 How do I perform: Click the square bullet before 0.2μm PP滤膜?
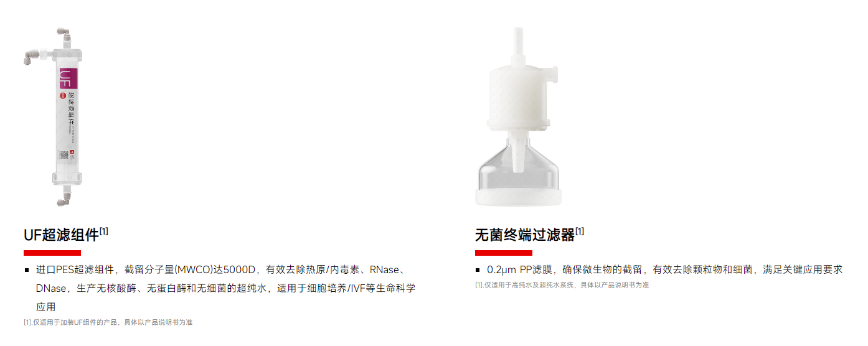478,270
